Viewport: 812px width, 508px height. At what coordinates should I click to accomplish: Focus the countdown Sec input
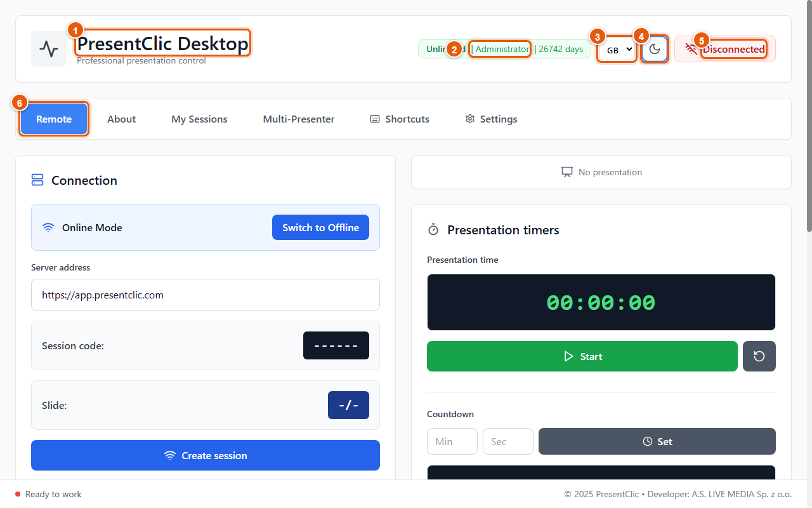coord(508,441)
